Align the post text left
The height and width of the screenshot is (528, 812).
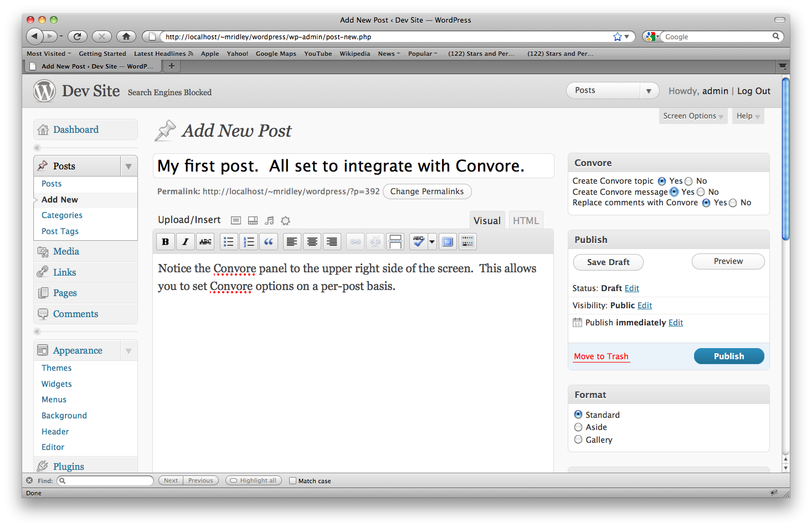(x=292, y=242)
